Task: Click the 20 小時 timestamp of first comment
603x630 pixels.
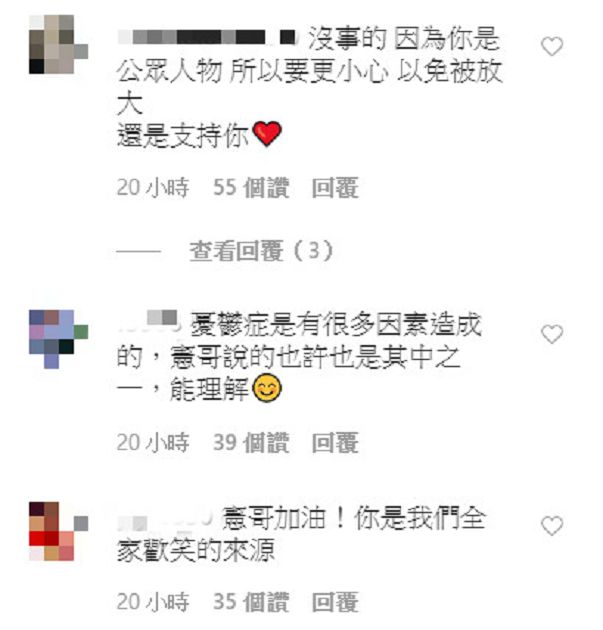Action: (153, 188)
